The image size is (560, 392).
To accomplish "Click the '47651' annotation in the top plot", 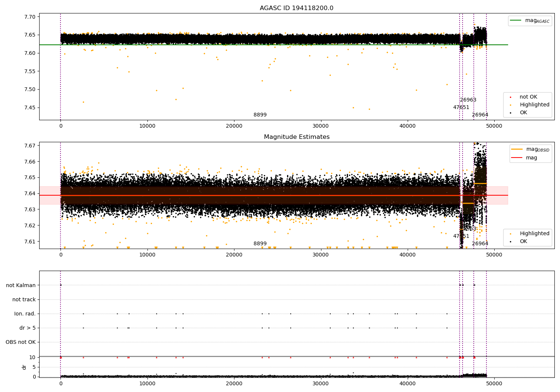I will coord(461,108).
